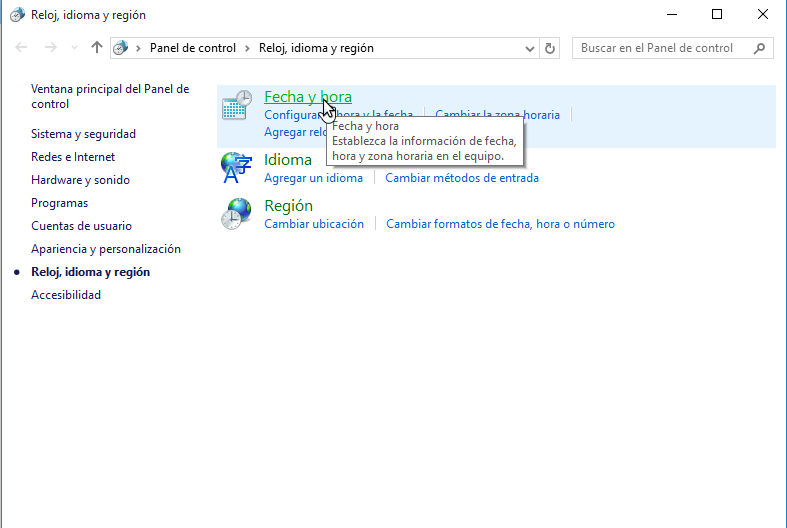Go to Sistema y seguridad category
This screenshot has width=787, height=528.
click(83, 134)
